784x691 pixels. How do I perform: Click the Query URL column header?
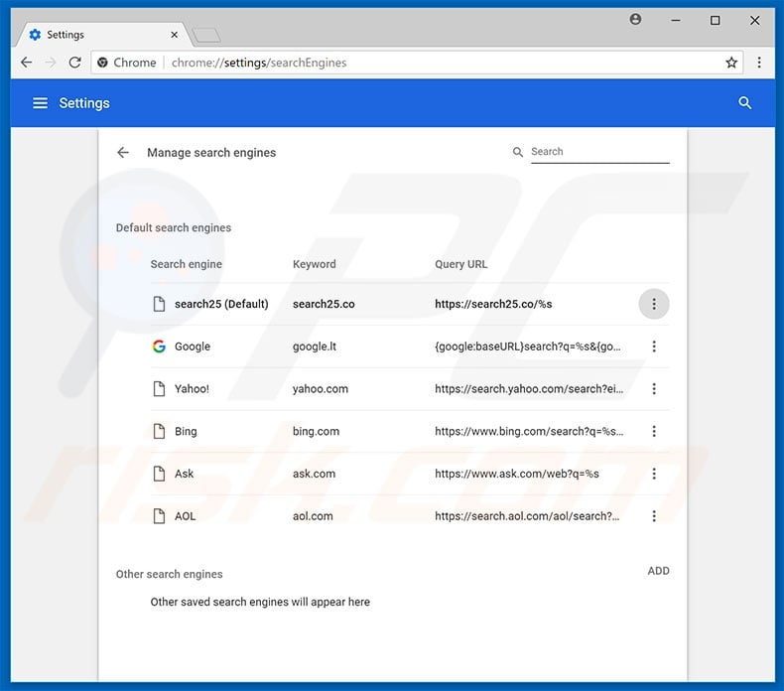pos(460,264)
